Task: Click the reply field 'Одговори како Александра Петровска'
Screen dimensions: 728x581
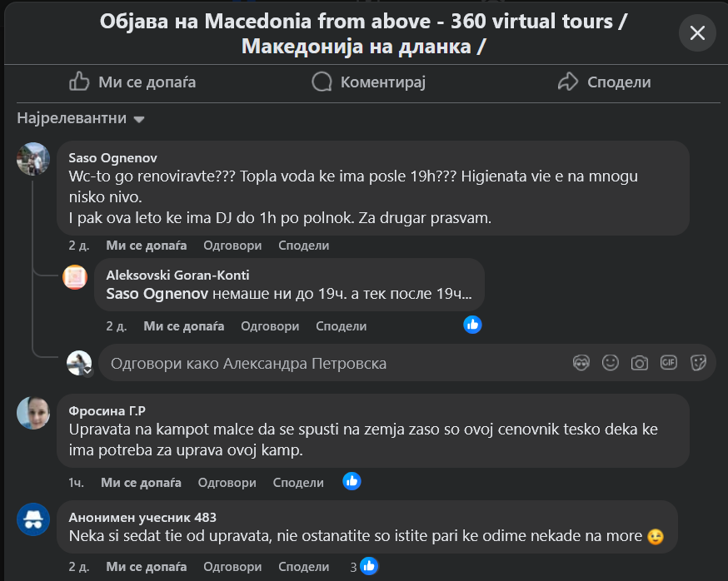Action: [x=333, y=363]
